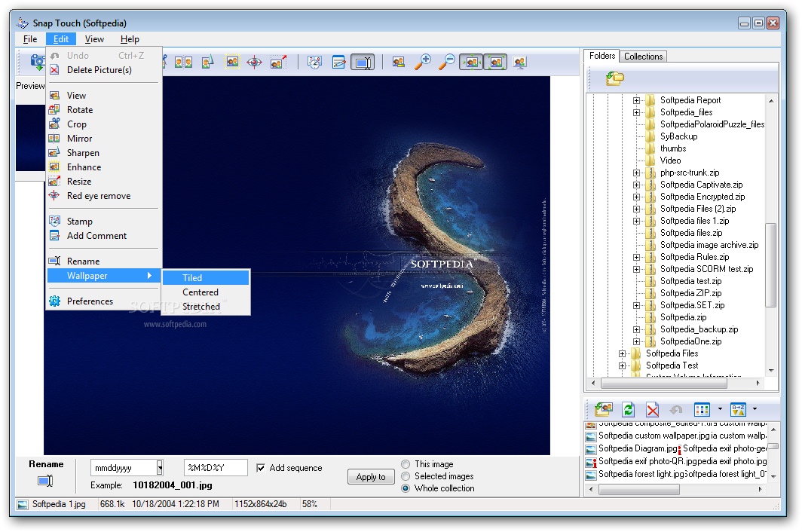Select Crop from the Edit menu
The height and width of the screenshot is (532, 802).
(104, 124)
